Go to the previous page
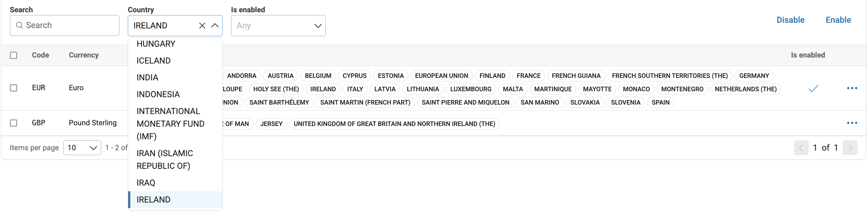This screenshot has width=868, height=219. point(801,148)
